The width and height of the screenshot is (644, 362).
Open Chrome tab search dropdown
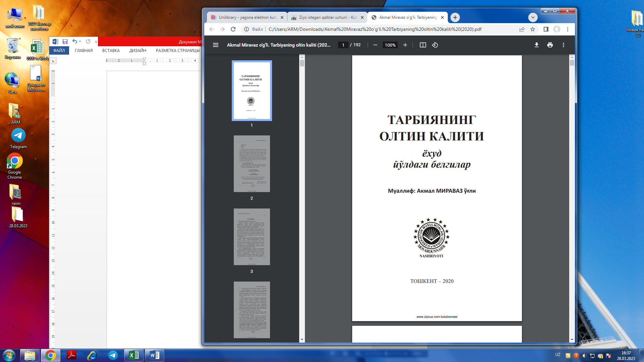pos(533,17)
